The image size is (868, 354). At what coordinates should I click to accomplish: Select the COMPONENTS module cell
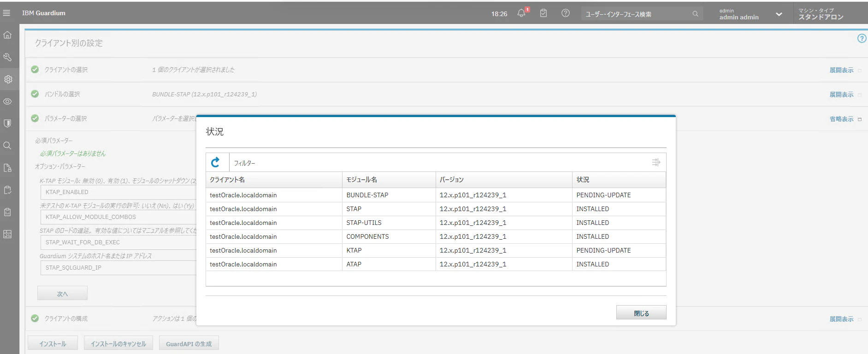(x=389, y=236)
